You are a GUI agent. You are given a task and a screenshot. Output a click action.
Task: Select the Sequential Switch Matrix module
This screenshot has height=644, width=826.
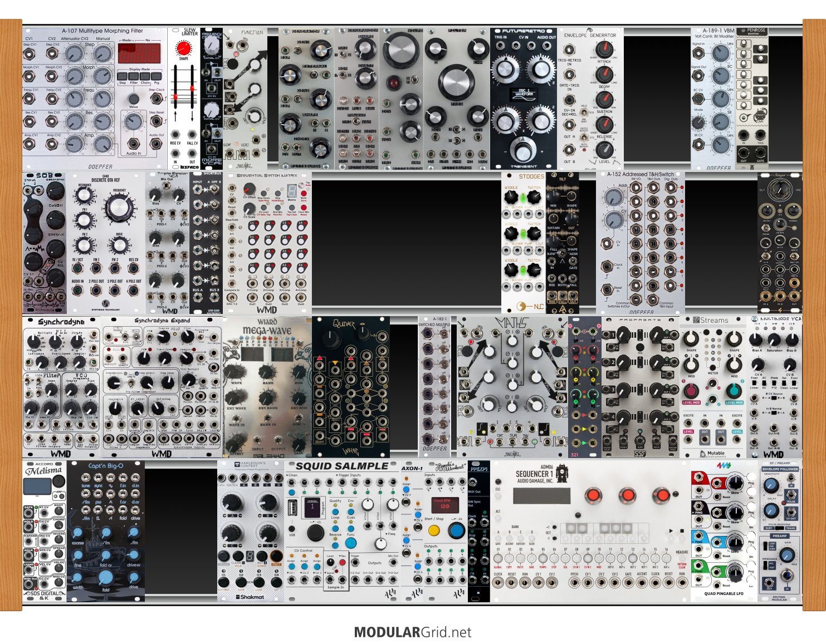click(x=267, y=243)
